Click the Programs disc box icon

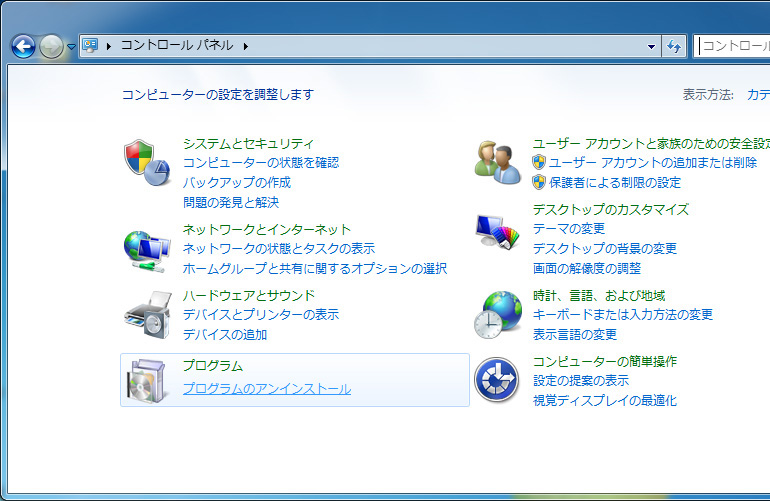point(146,381)
